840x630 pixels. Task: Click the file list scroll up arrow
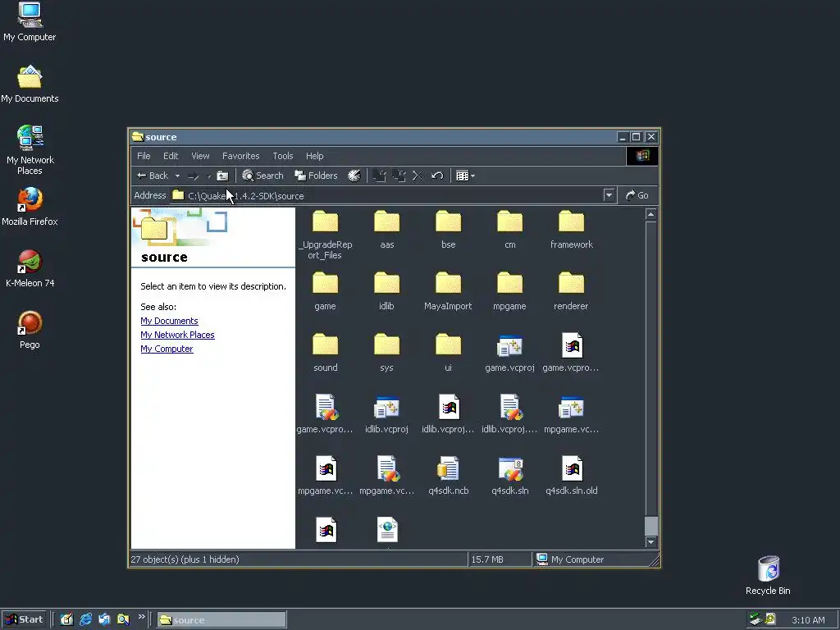pyautogui.click(x=651, y=215)
